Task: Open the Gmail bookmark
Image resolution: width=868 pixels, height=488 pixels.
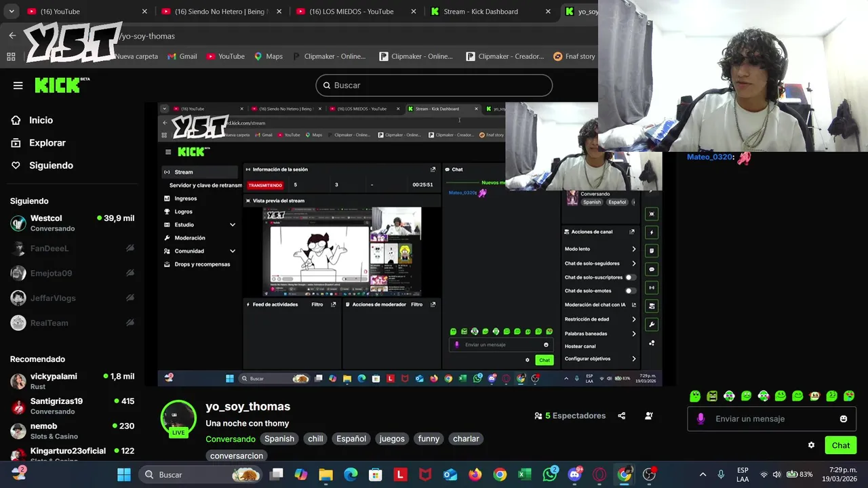Action: [182, 56]
